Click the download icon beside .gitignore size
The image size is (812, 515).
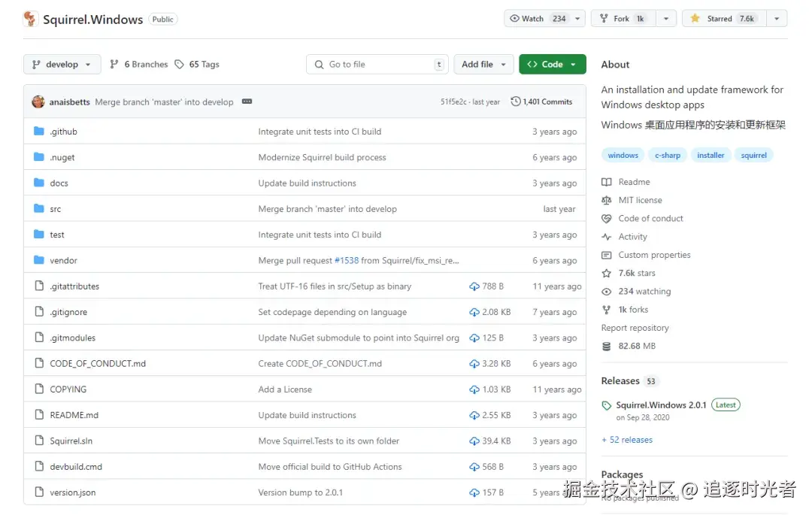pyautogui.click(x=474, y=312)
